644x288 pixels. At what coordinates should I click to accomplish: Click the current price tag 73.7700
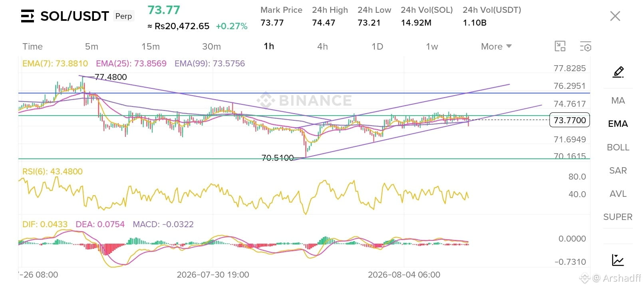(570, 120)
